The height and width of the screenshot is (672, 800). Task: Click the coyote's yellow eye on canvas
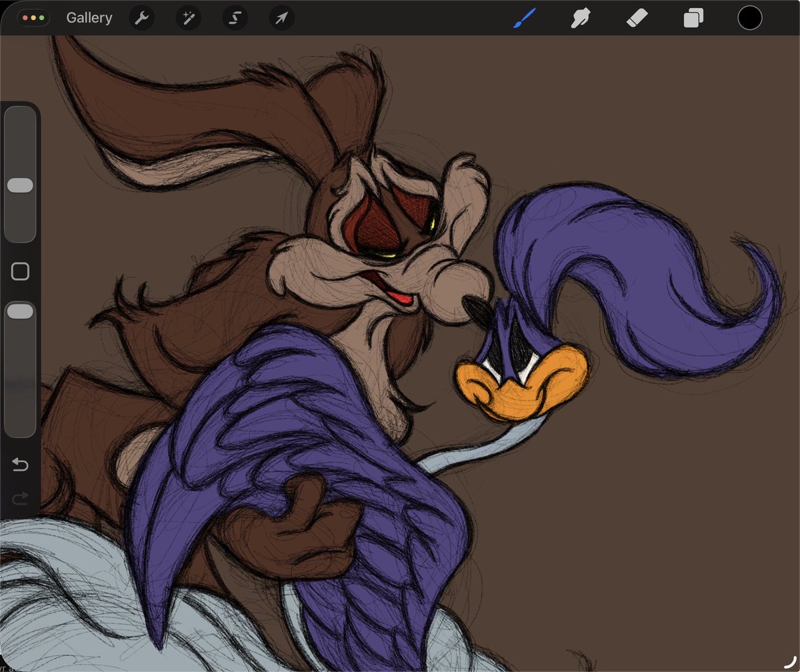432,216
